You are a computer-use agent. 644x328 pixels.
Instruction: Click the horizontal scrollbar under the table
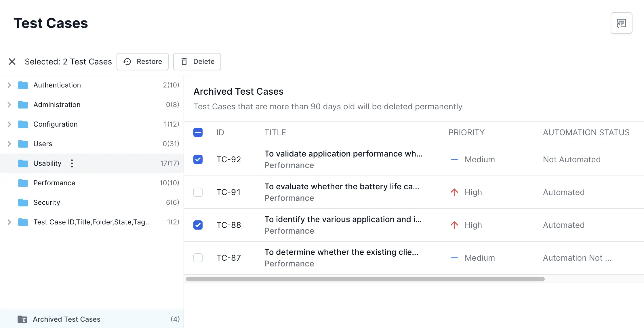(365, 279)
